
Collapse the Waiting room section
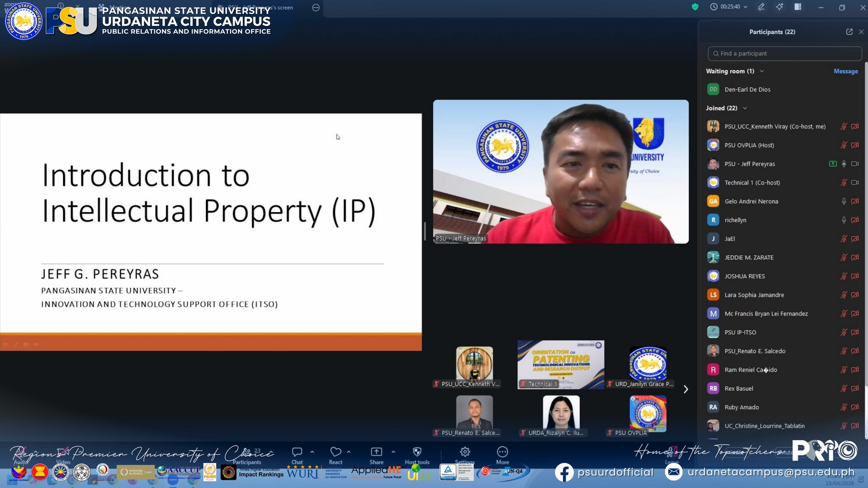[762, 71]
